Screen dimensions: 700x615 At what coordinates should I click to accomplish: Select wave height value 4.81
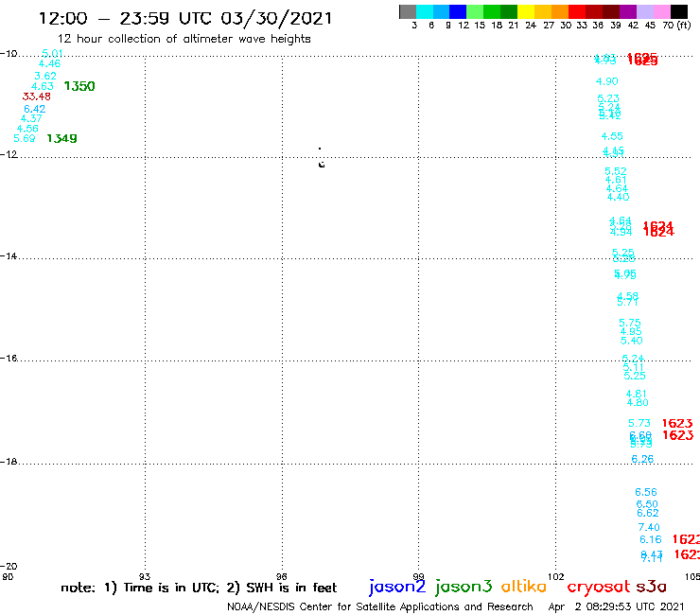tap(637, 394)
